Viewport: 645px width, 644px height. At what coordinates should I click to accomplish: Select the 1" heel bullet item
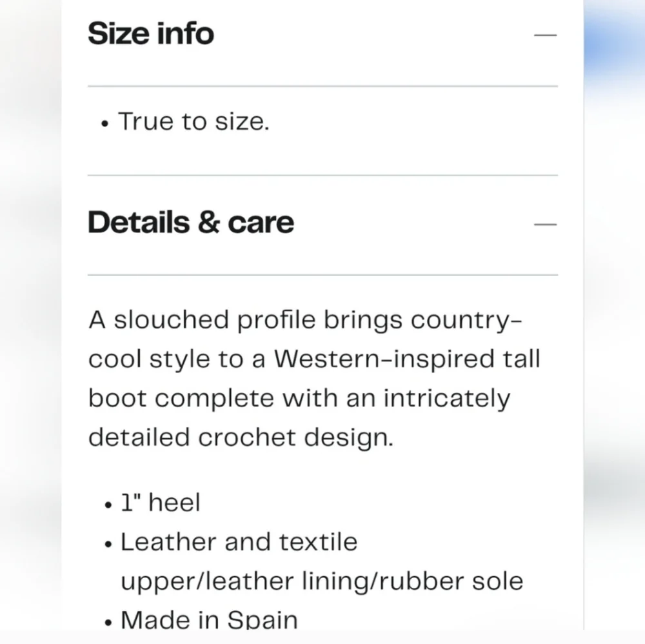(x=161, y=503)
